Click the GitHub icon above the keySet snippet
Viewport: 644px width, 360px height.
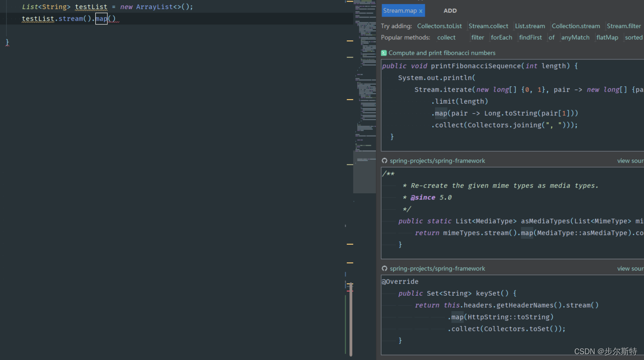(385, 269)
